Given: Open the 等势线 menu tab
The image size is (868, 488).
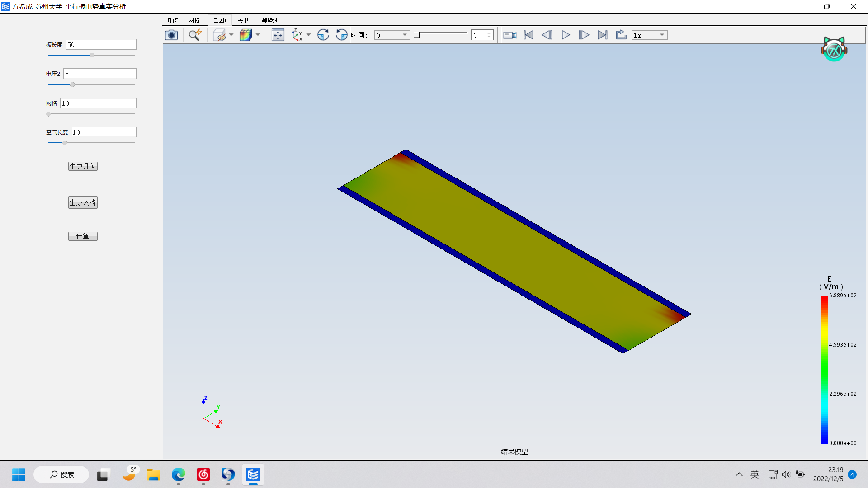Looking at the screenshot, I should pyautogui.click(x=270, y=20).
